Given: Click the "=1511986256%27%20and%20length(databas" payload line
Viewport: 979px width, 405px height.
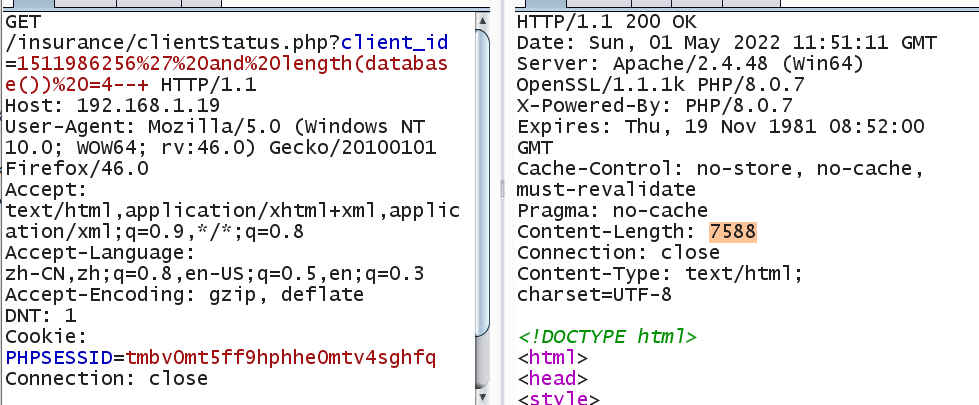Looking at the screenshot, I should (x=227, y=64).
